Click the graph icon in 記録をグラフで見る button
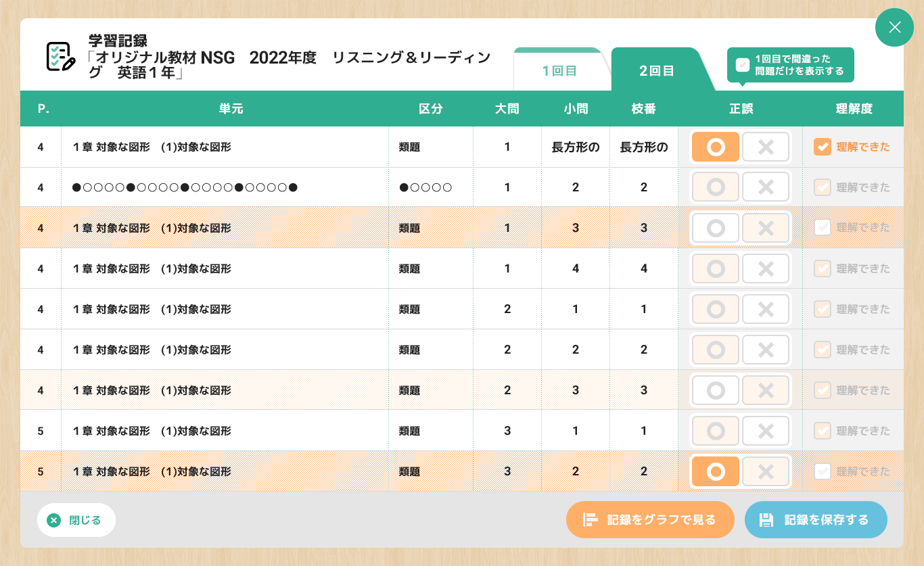Image resolution: width=924 pixels, height=566 pixels. coord(591,520)
